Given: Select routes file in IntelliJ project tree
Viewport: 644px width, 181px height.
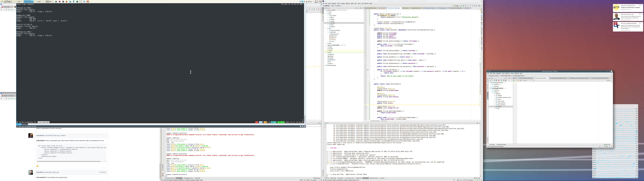Looking at the screenshot, I should [x=332, y=41].
